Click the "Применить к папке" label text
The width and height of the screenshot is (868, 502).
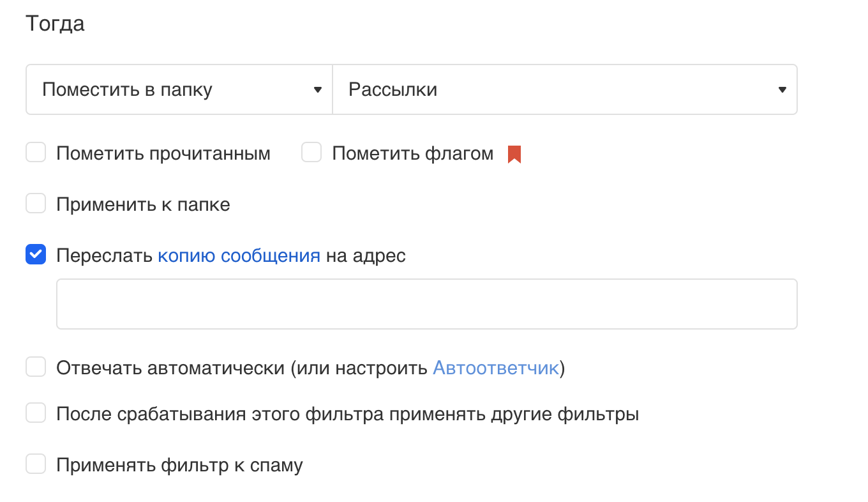[x=143, y=205]
